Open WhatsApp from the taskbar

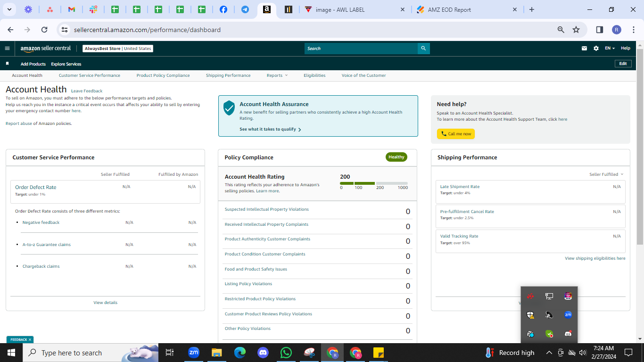286,353
